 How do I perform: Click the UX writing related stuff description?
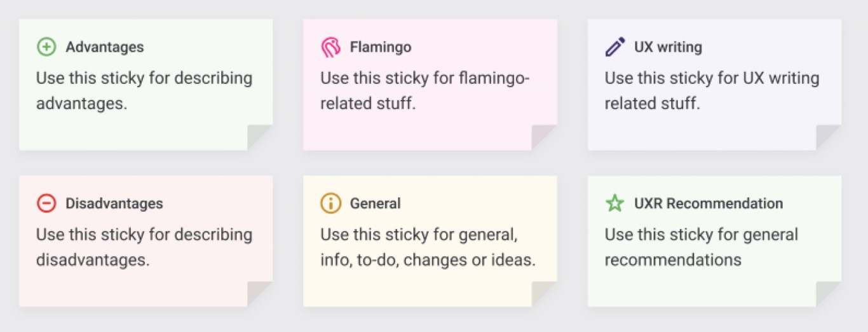click(712, 91)
